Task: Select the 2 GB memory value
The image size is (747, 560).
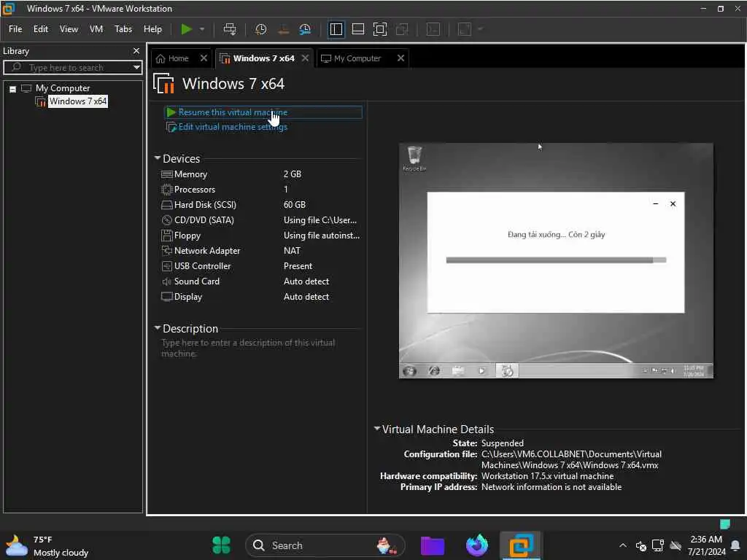Action: pos(292,174)
